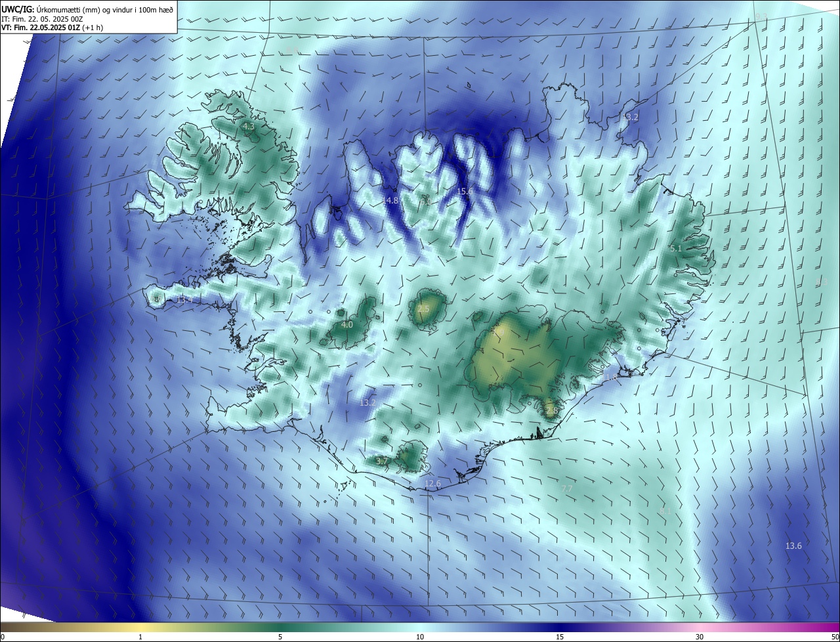Image resolution: width=840 pixels, height=642 pixels.
Task: Click the 1 tick on the color scale
Action: 140,637
